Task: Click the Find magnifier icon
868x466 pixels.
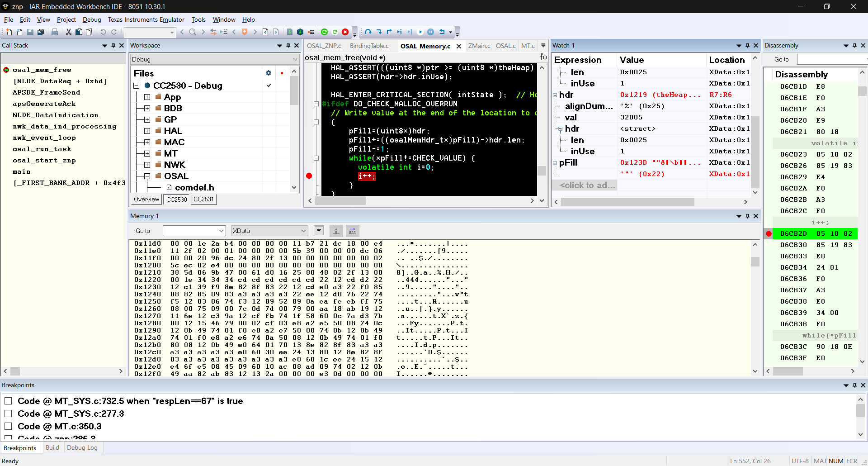Action: coord(193,32)
